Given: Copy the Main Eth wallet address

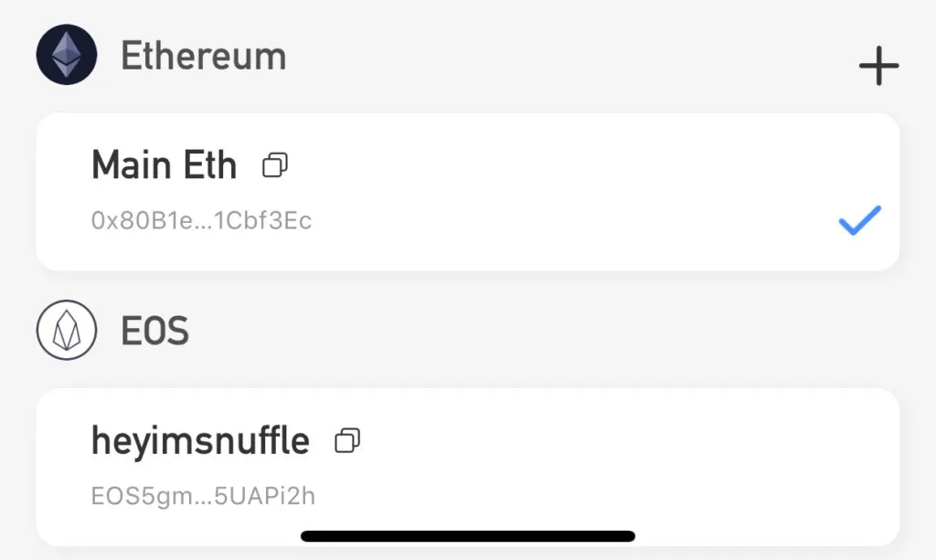Looking at the screenshot, I should [x=275, y=165].
